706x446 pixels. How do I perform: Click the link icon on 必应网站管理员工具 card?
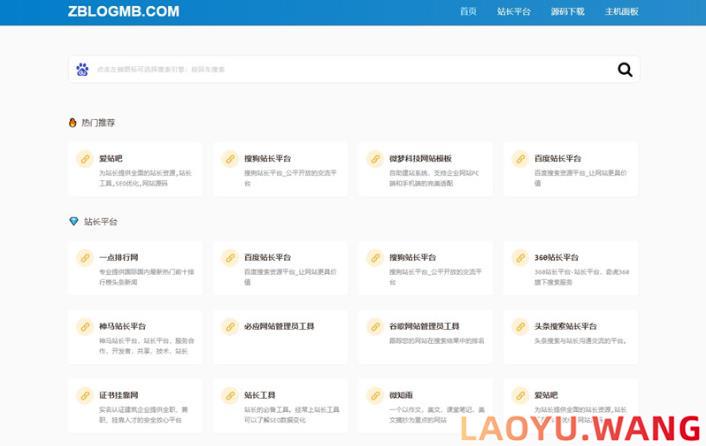(x=230, y=327)
